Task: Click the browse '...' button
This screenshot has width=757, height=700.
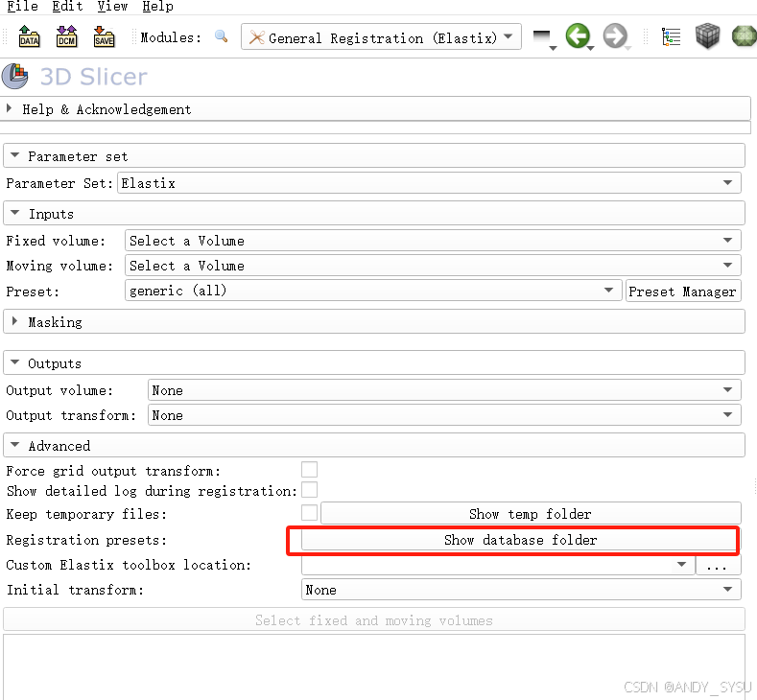Action: click(x=718, y=565)
